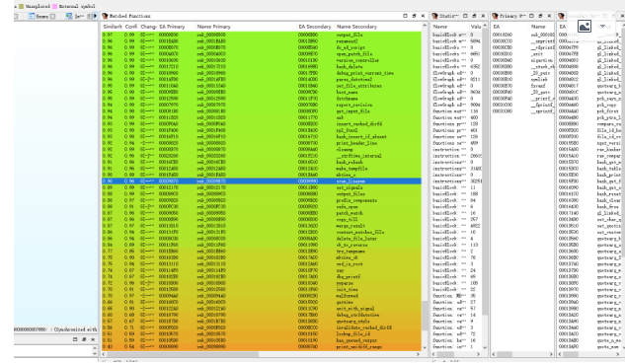Screen dimensions: 625x364
Task: Click the External symbol legend color swatch
Action: pyautogui.click(x=54, y=6)
